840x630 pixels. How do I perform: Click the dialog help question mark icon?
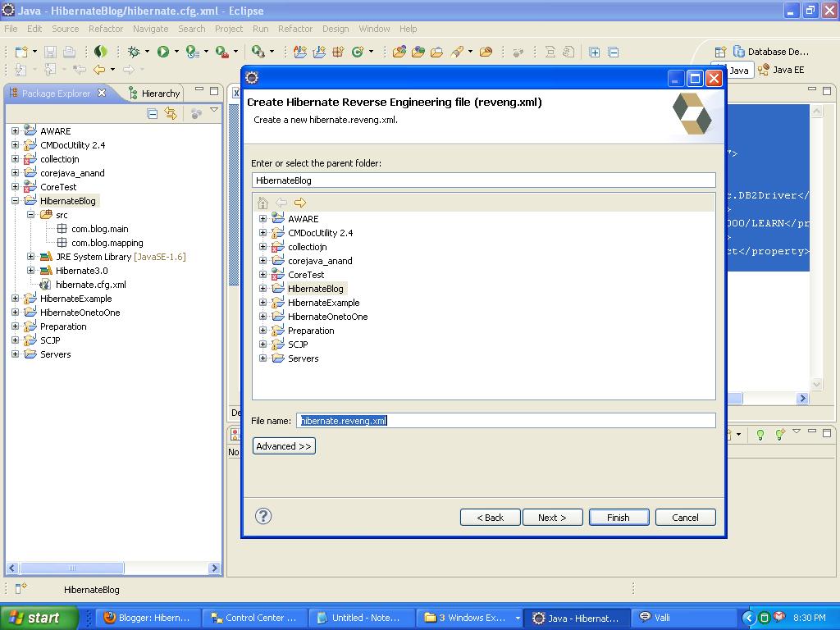tap(263, 516)
